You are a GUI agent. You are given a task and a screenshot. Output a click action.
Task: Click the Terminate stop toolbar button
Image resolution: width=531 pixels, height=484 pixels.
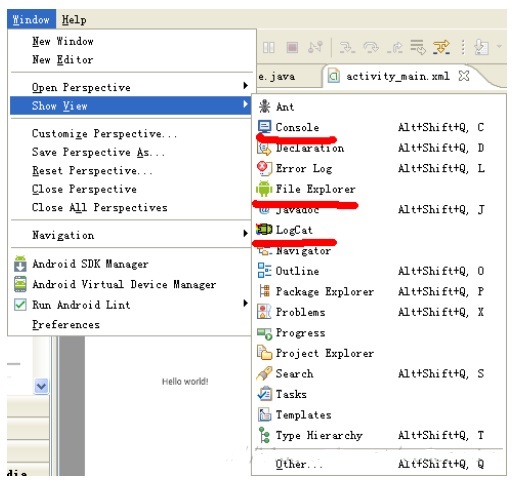292,47
